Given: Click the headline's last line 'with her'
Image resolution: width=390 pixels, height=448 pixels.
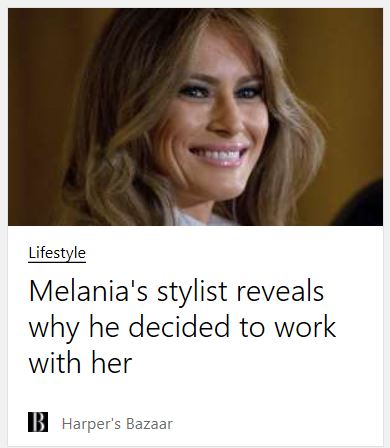Looking at the screenshot, I should [x=80, y=362].
